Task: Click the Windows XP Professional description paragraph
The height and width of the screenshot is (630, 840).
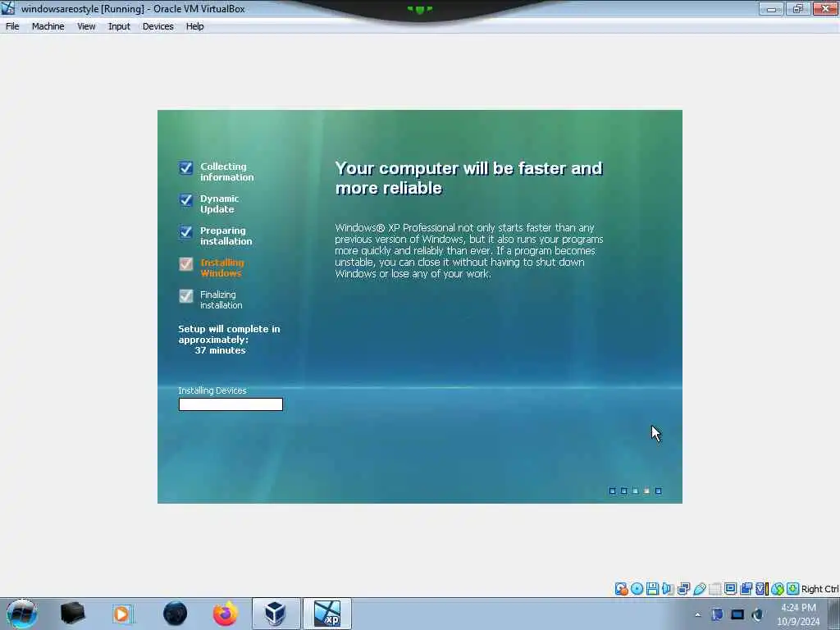Action: 469,251
